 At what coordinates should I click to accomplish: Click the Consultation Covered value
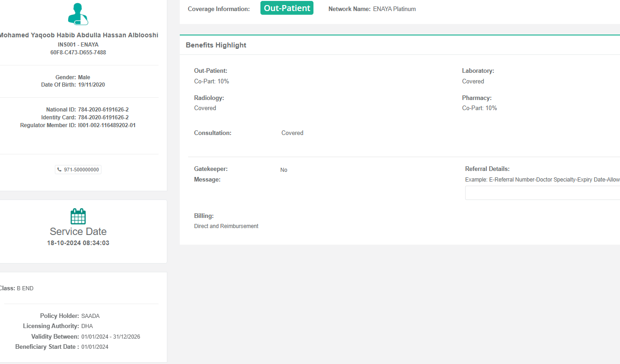[x=292, y=133]
